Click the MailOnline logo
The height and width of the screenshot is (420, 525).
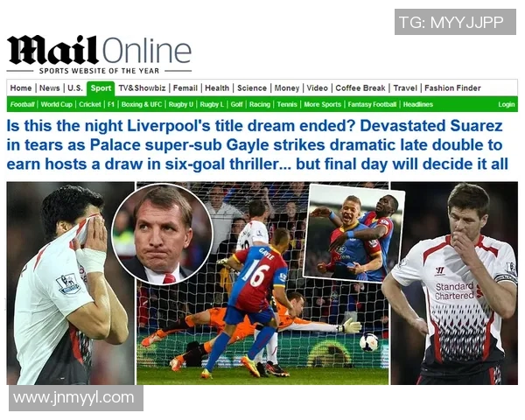[99, 54]
